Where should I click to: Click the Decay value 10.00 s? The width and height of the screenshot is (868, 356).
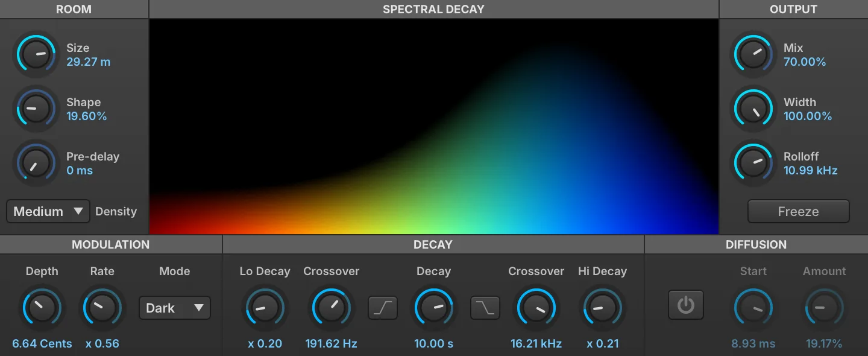[x=434, y=343]
